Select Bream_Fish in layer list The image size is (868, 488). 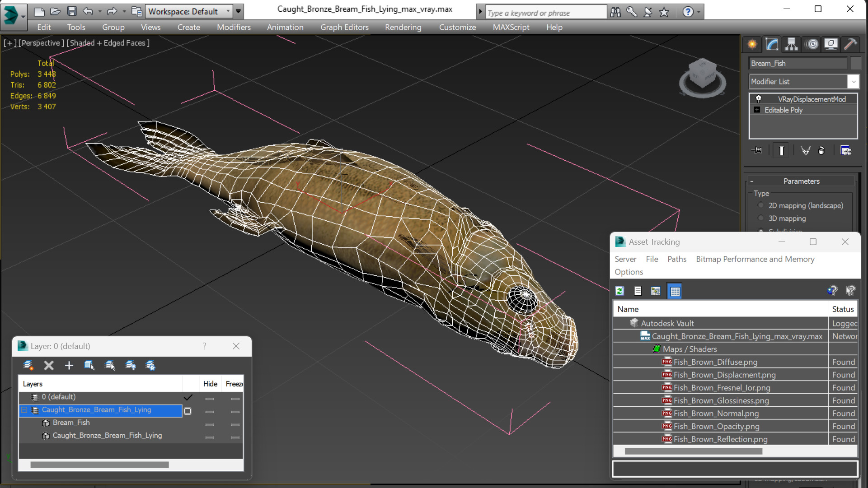click(71, 423)
